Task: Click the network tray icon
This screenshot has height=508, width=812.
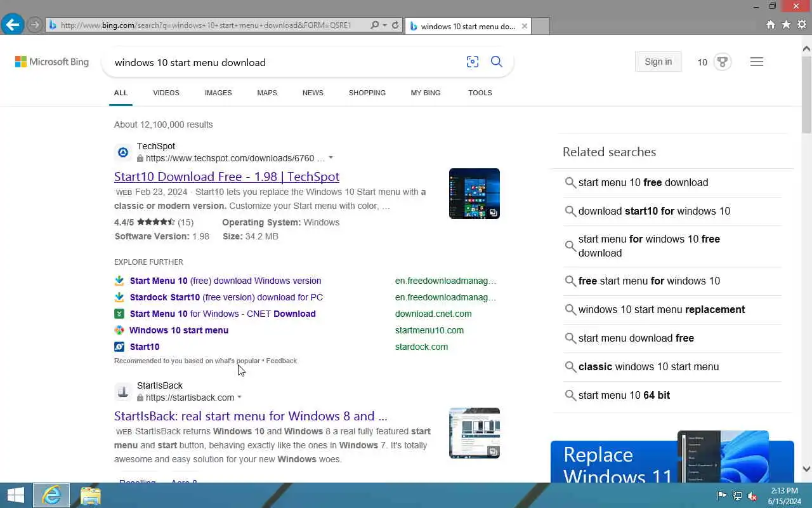Action: coord(737,496)
